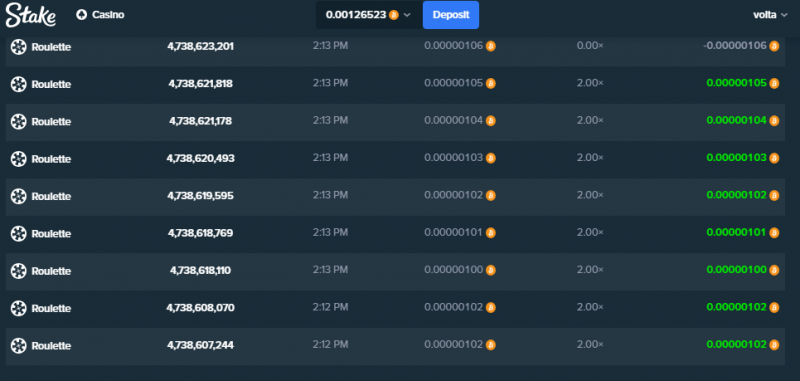The width and height of the screenshot is (800, 381).
Task: Click bitcoin icon next to bet amount 0.00000100
Action: coord(491,270)
